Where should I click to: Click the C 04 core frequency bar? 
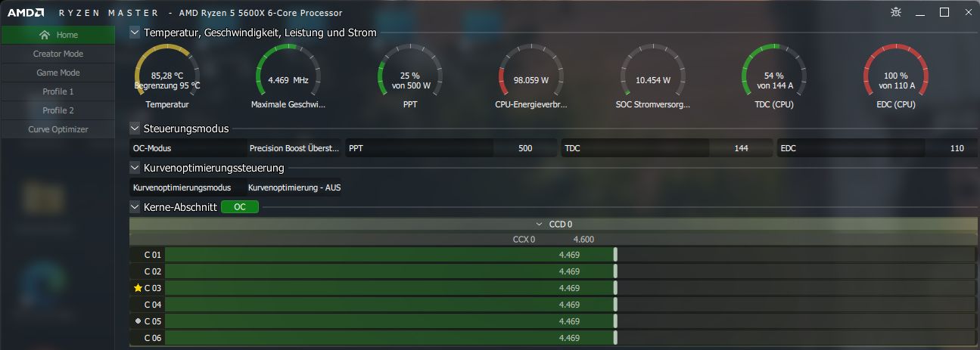(x=570, y=305)
